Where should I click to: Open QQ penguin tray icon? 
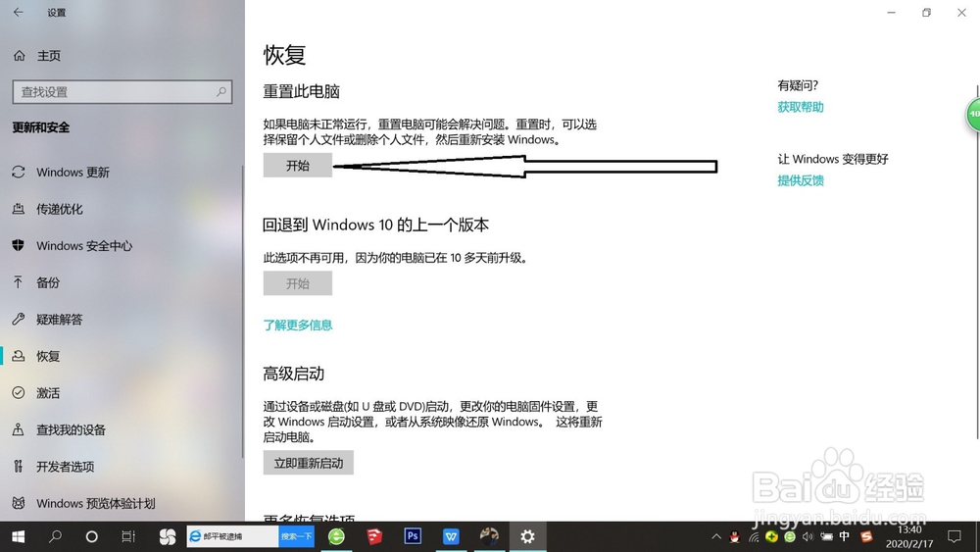[x=735, y=536]
